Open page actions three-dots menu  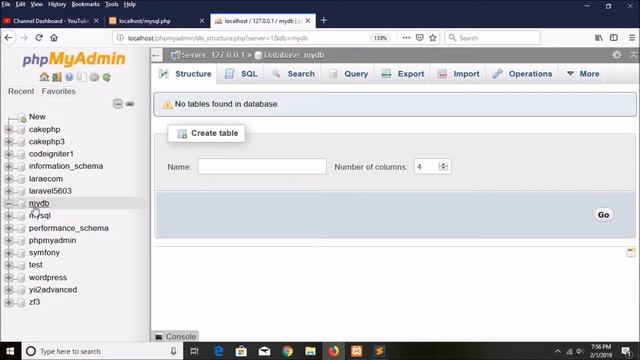pos(406,38)
